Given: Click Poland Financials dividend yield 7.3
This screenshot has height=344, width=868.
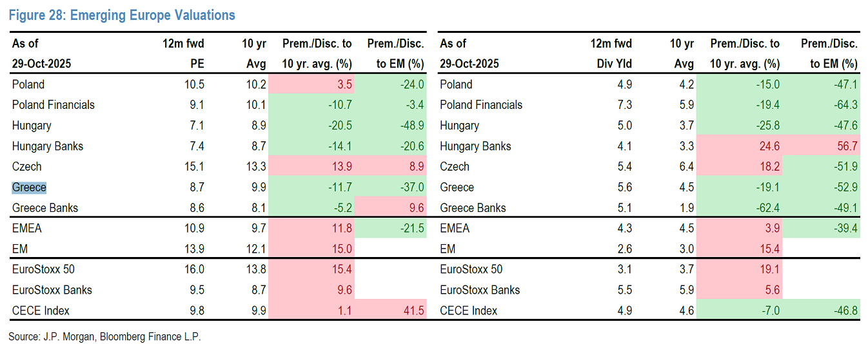Looking at the screenshot, I should point(624,105).
